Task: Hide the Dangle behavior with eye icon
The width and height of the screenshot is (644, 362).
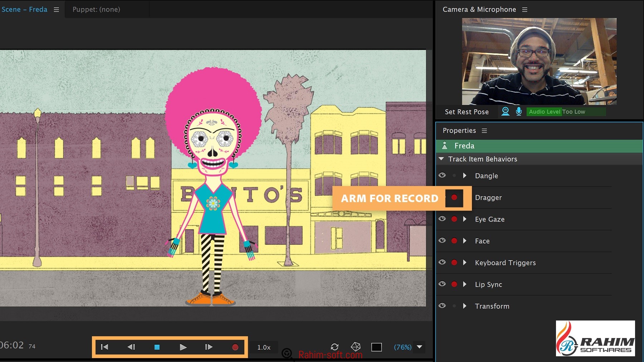Action: [442, 175]
